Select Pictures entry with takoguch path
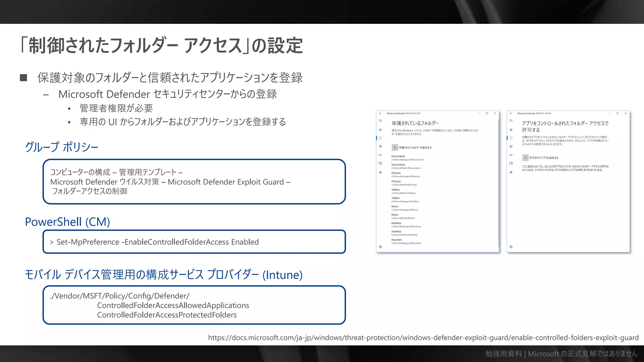Viewport: 644px width, 362px height. click(406, 174)
